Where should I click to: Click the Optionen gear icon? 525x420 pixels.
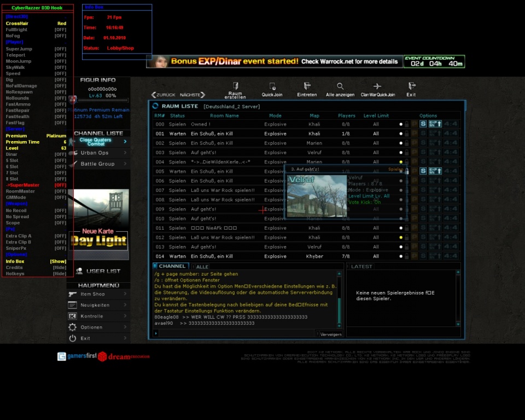pos(72,327)
